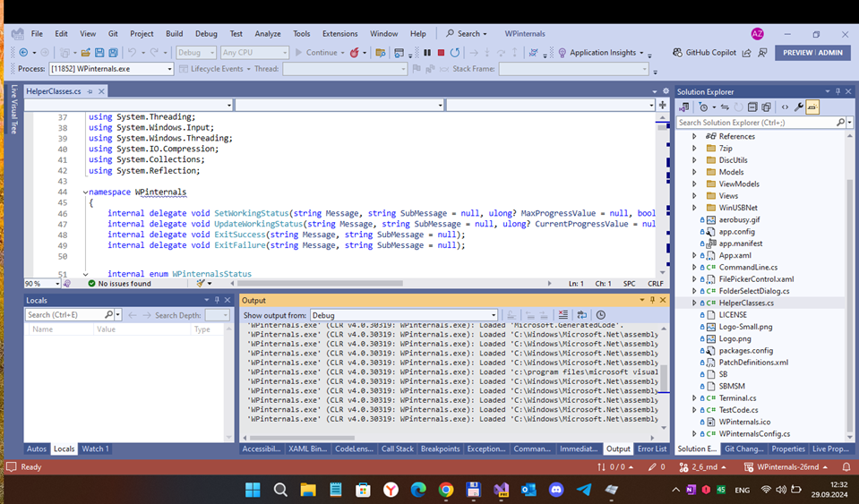859x504 pixels.
Task: Toggle the highlighted Preview Selected Items icon
Action: [812, 107]
